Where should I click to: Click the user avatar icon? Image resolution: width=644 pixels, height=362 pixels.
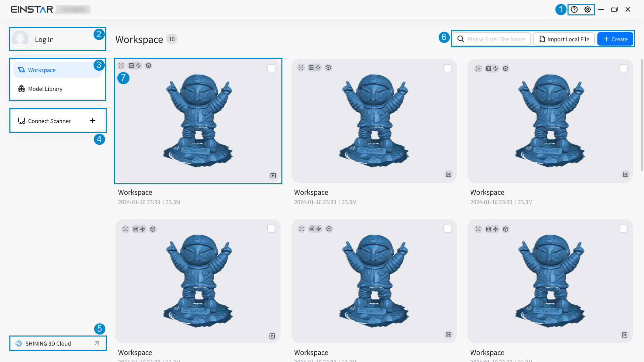20,39
